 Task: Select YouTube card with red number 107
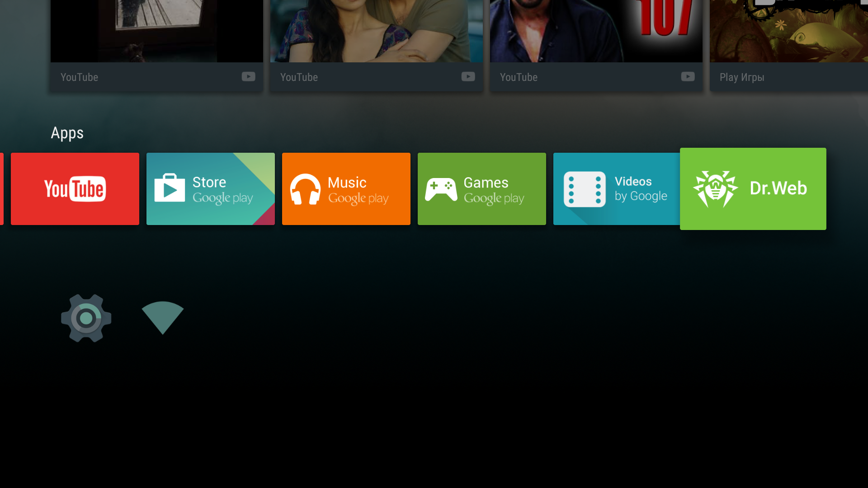596,46
